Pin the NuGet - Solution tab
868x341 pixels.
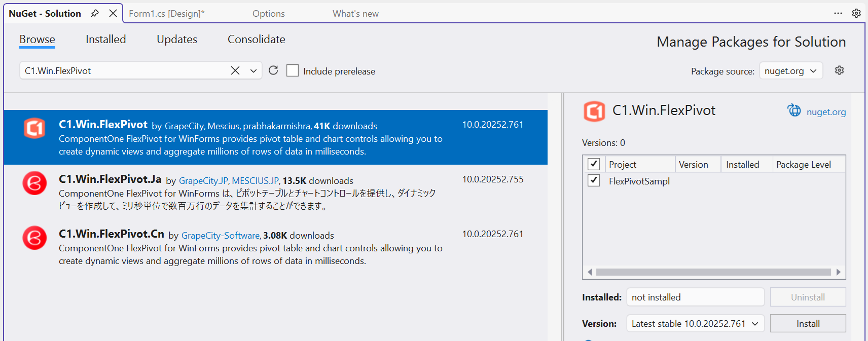pyautogui.click(x=95, y=13)
